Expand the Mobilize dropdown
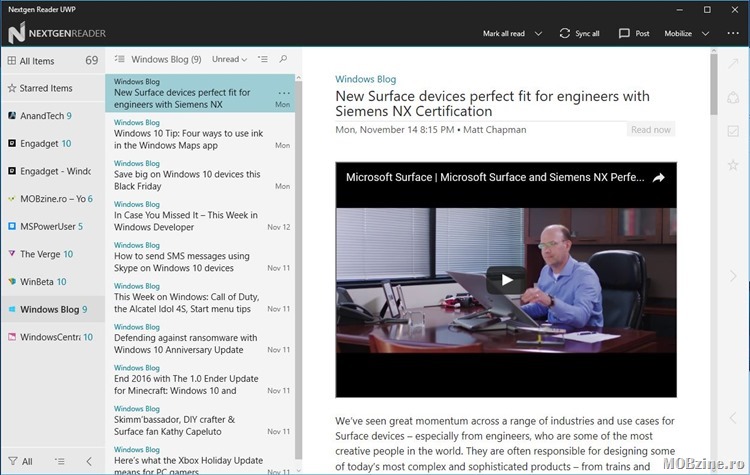This screenshot has width=750, height=475. click(703, 33)
